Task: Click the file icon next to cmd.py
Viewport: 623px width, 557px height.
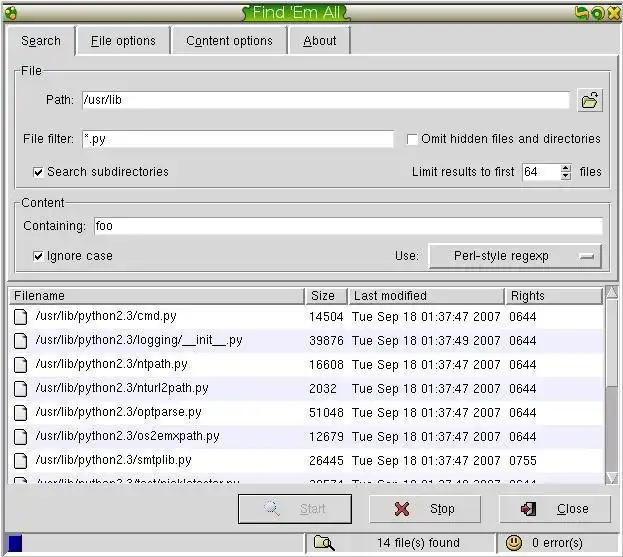Action: pyautogui.click(x=21, y=317)
